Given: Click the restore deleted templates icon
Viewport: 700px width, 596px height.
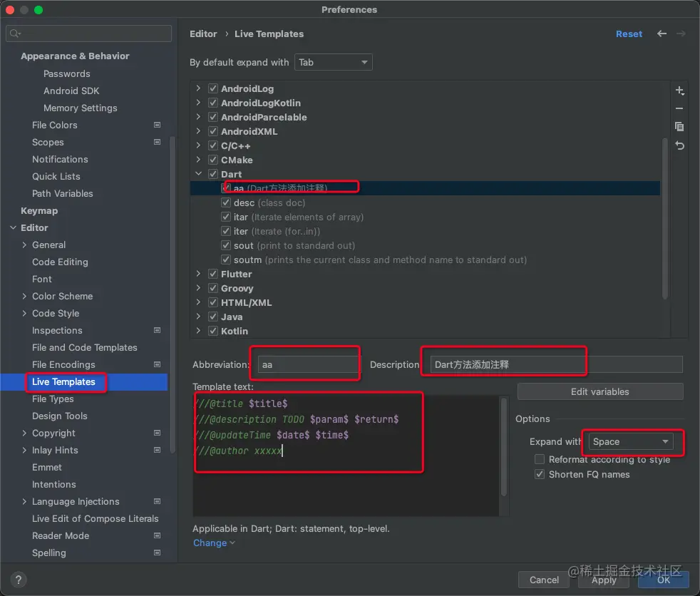Looking at the screenshot, I should (679, 145).
